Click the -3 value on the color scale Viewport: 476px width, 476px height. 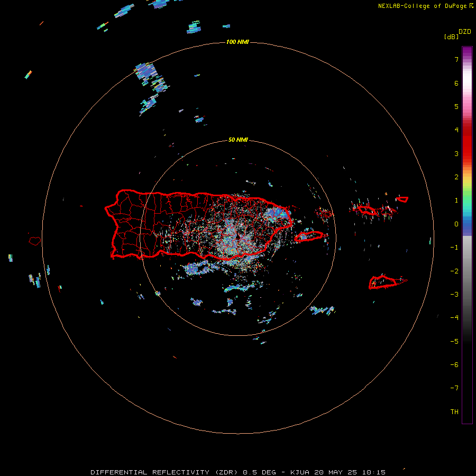(x=454, y=295)
